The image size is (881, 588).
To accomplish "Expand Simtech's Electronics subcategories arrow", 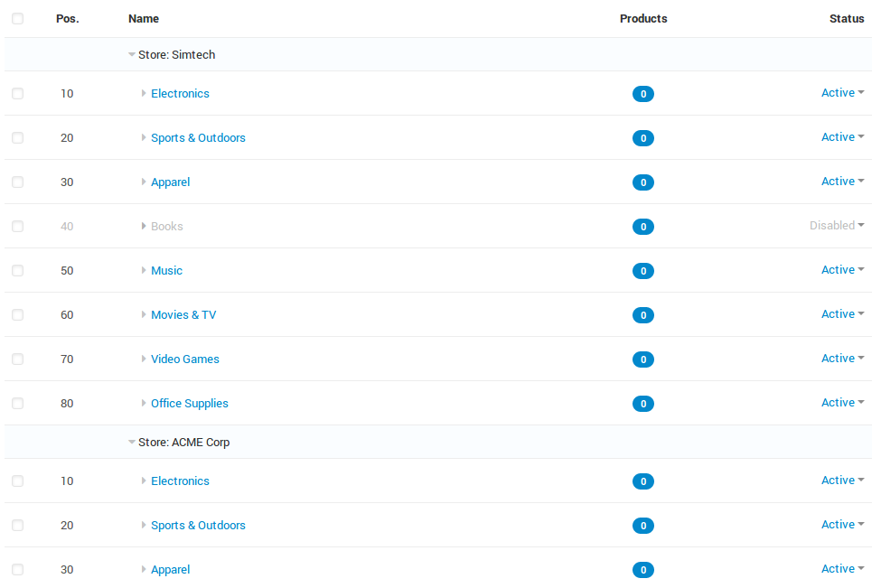I will pos(144,93).
